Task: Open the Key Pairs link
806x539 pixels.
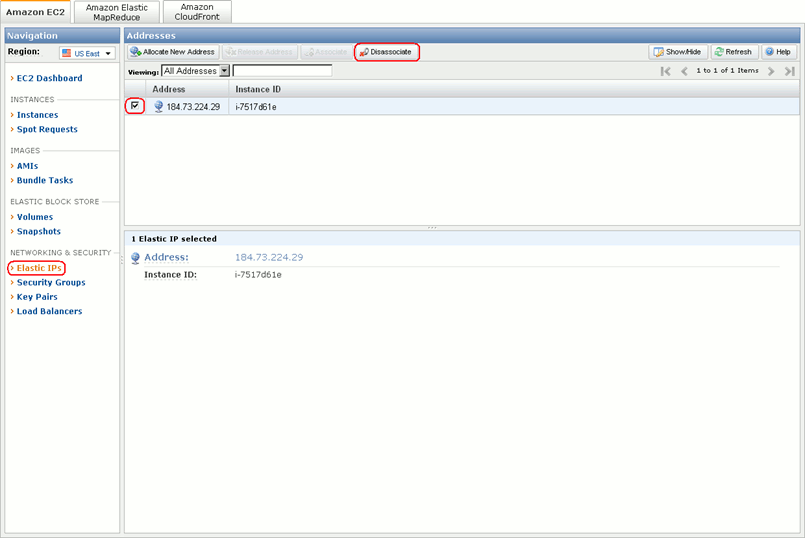Action: pos(37,297)
